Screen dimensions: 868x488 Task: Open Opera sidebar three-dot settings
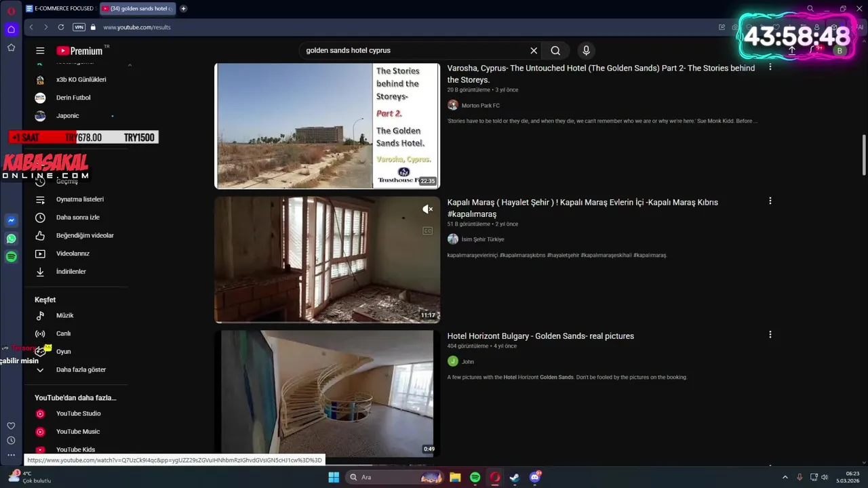[11, 455]
